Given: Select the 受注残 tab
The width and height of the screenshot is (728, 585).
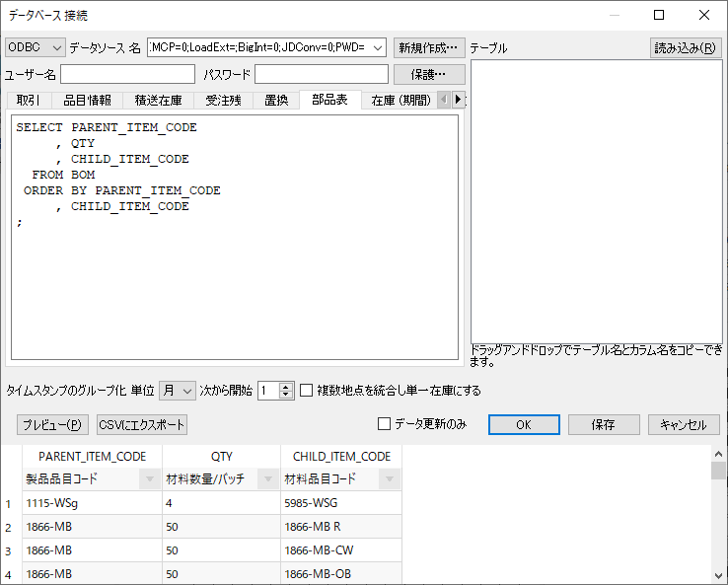Looking at the screenshot, I should (223, 100).
